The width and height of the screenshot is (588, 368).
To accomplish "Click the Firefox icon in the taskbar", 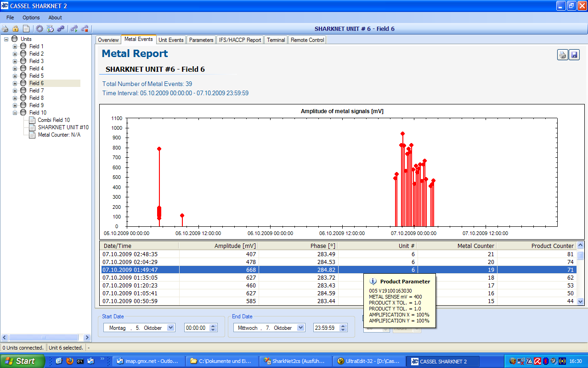I will [x=70, y=361].
